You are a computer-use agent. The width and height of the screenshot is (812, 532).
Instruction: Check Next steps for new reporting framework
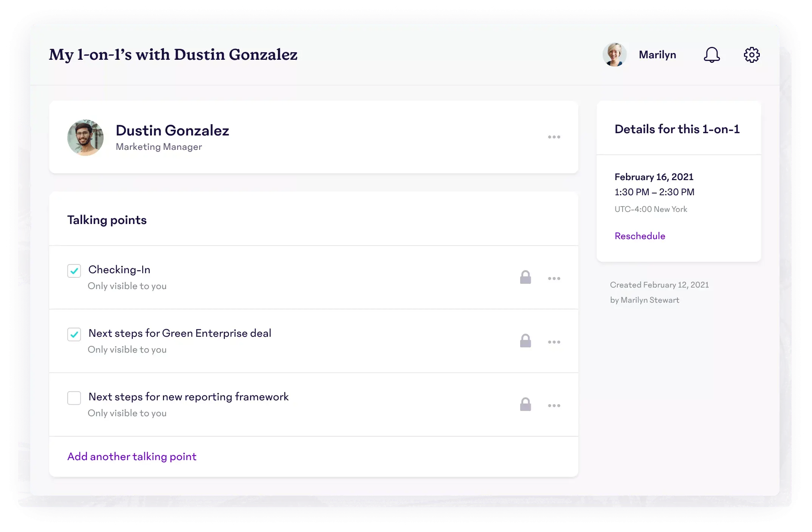[74, 398]
